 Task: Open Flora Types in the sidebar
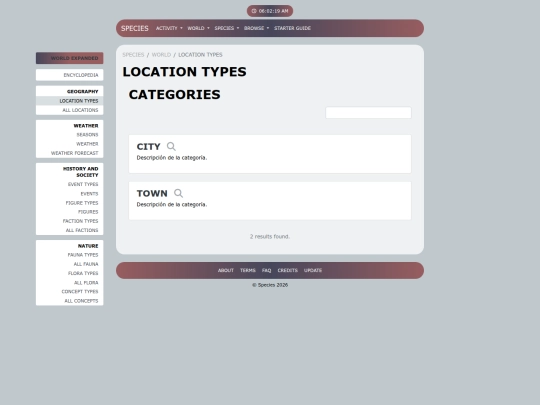(x=83, y=273)
